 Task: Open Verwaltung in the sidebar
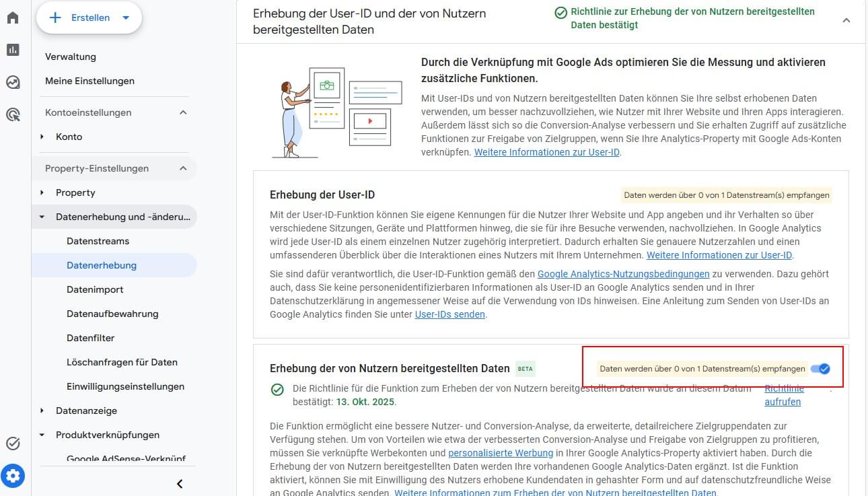pyautogui.click(x=71, y=57)
